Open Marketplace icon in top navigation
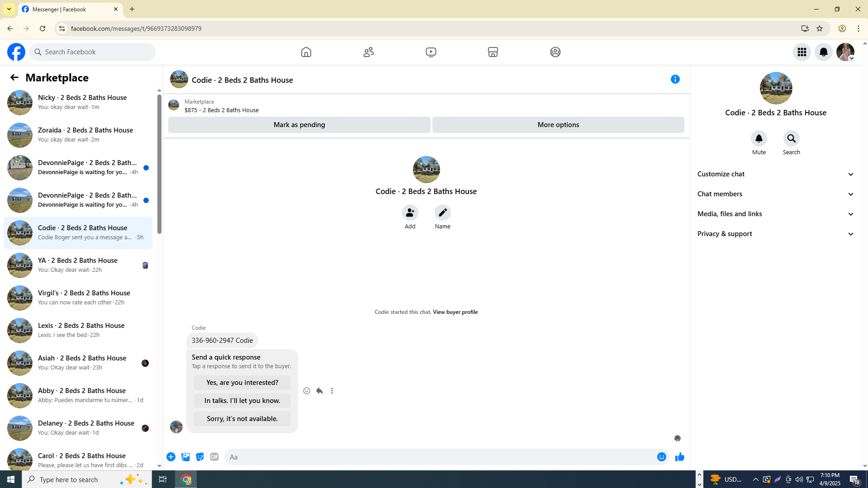The width and height of the screenshot is (868, 488). coord(493,52)
